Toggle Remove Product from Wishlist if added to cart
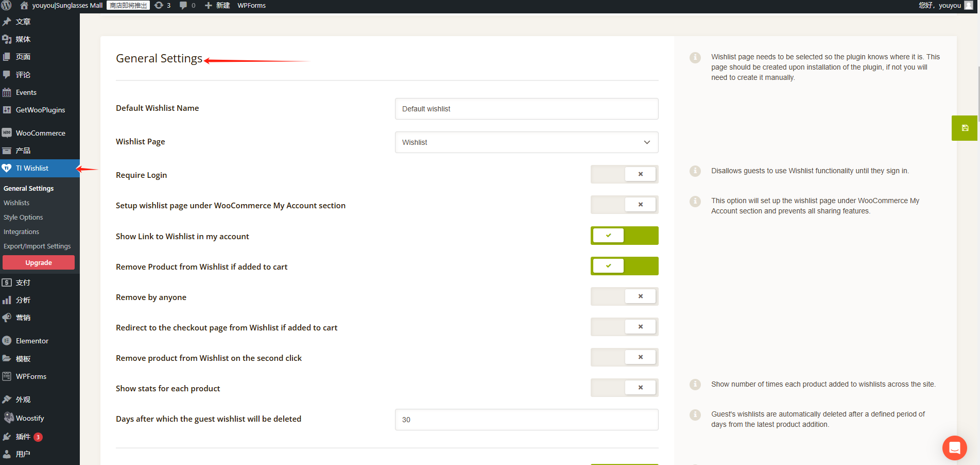 624,266
